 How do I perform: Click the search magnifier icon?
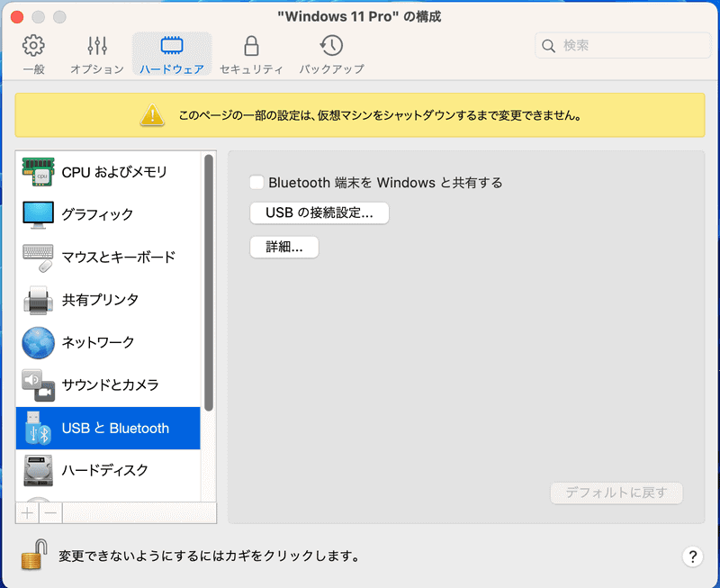tap(548, 46)
